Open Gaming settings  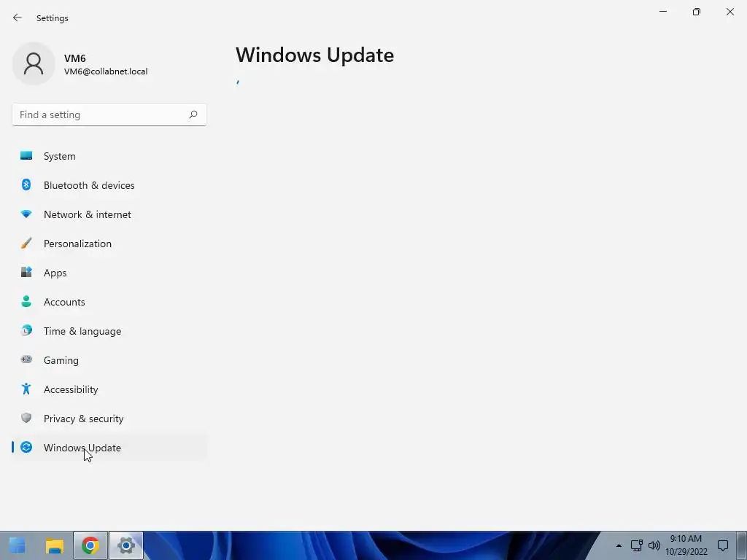(109, 360)
